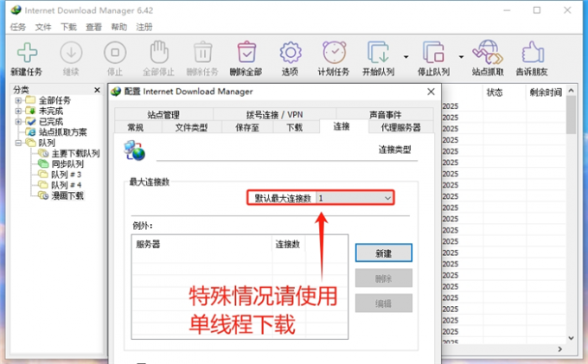Select 同步队列 in tree
This screenshot has height=364, width=588.
click(x=67, y=163)
